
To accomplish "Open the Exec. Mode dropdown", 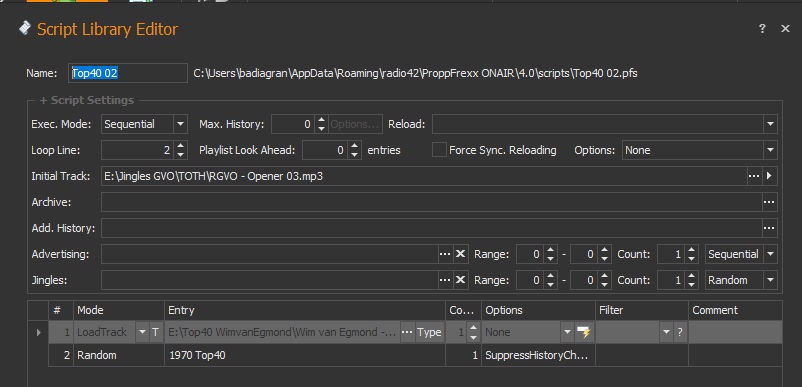I will (180, 124).
